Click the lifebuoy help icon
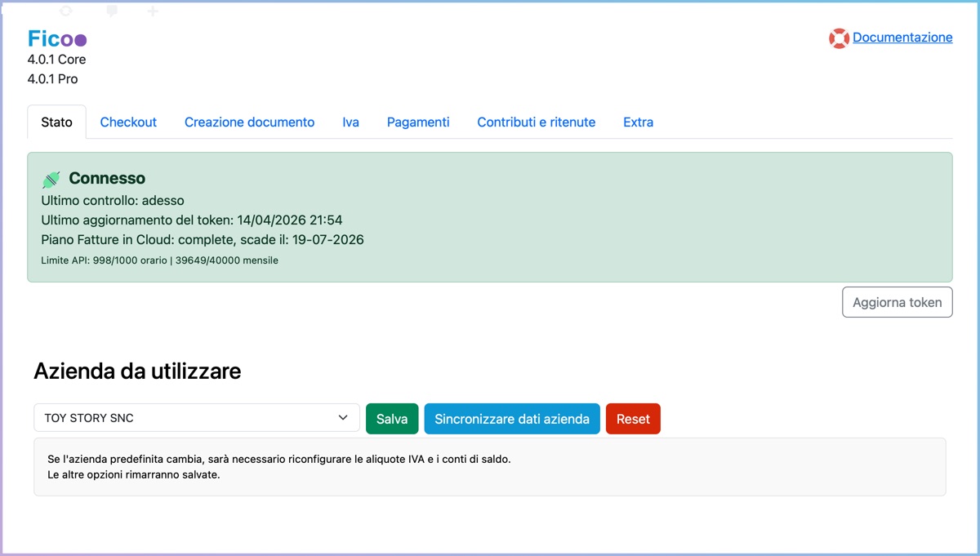This screenshot has width=980, height=556. point(839,38)
